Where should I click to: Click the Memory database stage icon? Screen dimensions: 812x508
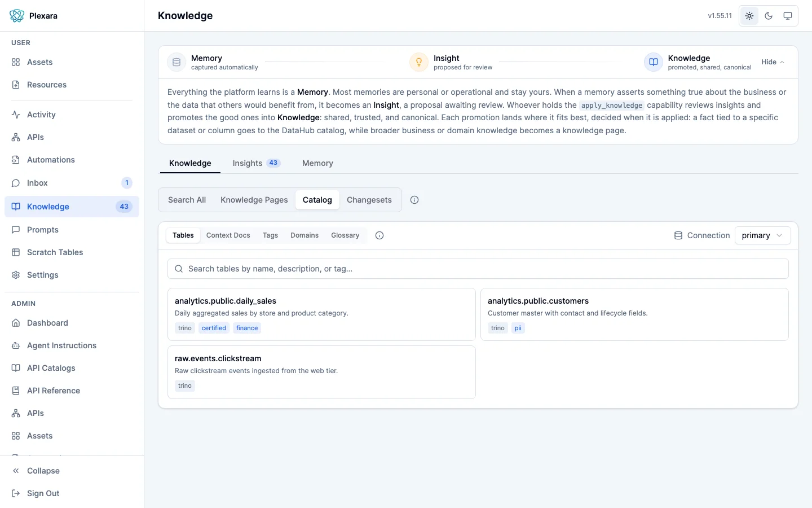point(176,62)
